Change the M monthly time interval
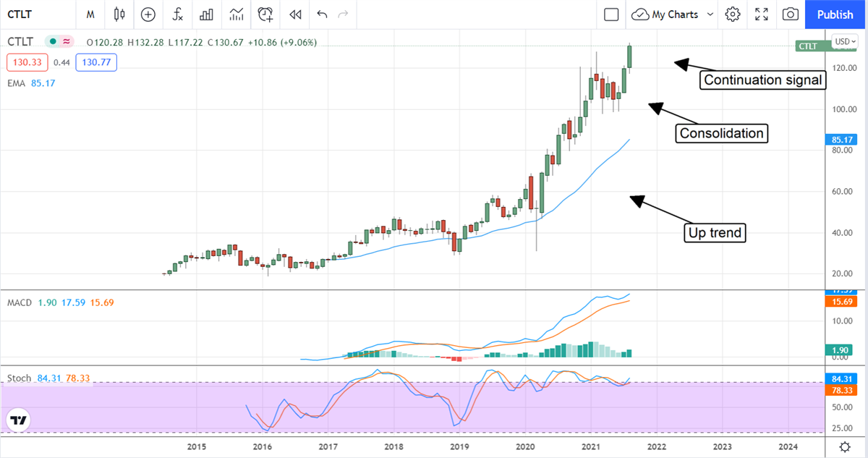 coord(90,14)
